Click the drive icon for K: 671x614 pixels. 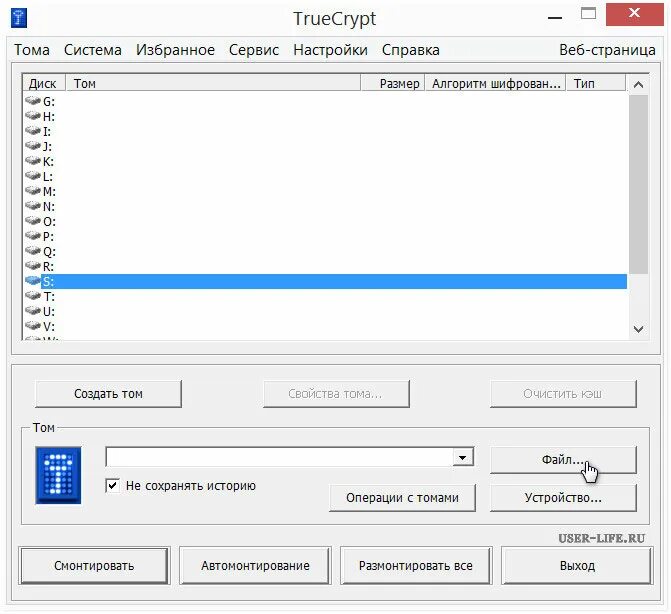click(33, 161)
